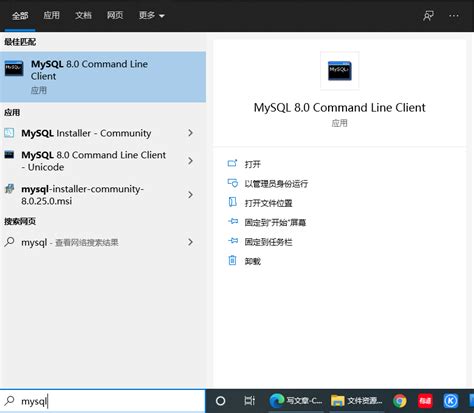The height and width of the screenshot is (413, 474).
Task: Open the three-dots options menu
Action: 454,15
